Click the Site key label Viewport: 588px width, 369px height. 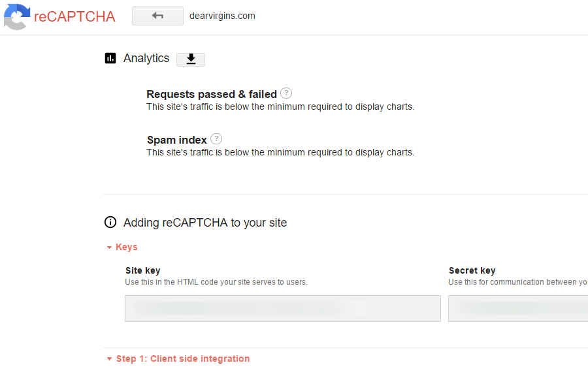pos(143,270)
